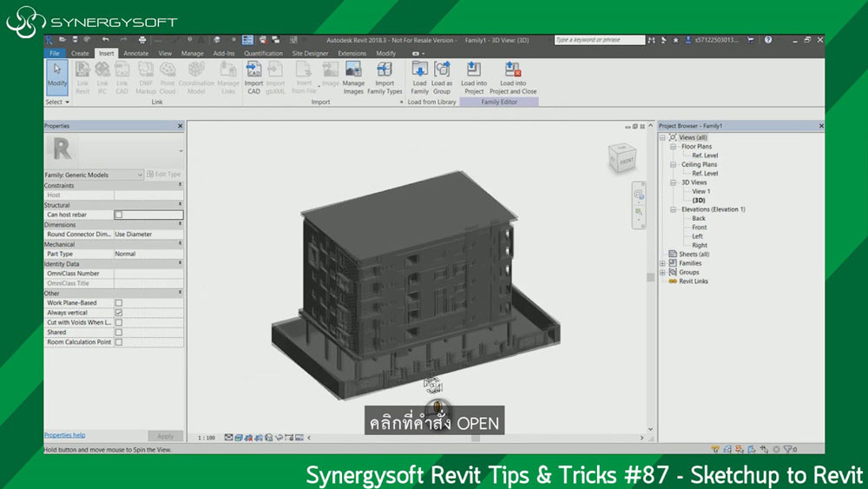Click Load into Project
Screen dimensions: 868x489
pos(474,78)
